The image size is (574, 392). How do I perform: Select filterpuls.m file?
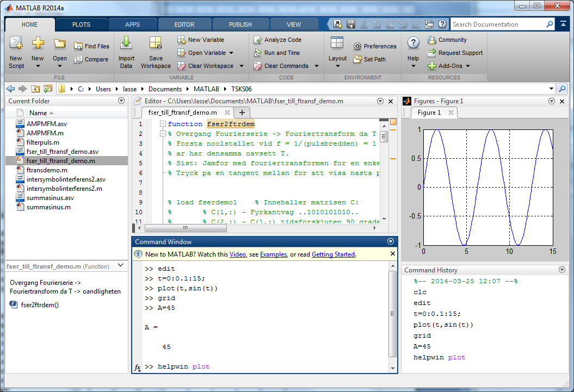click(x=42, y=142)
